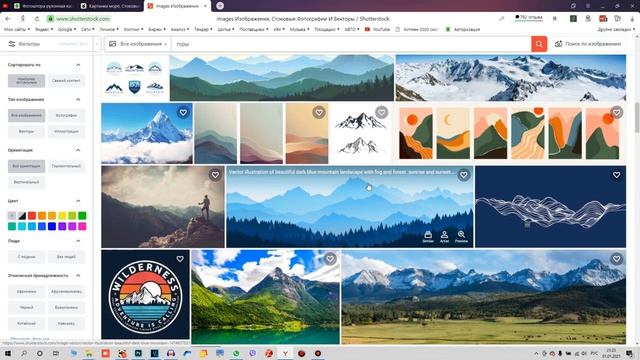This screenshot has height=360, width=640.
Task: Select 'Все изображения' type button
Action: [26, 116]
